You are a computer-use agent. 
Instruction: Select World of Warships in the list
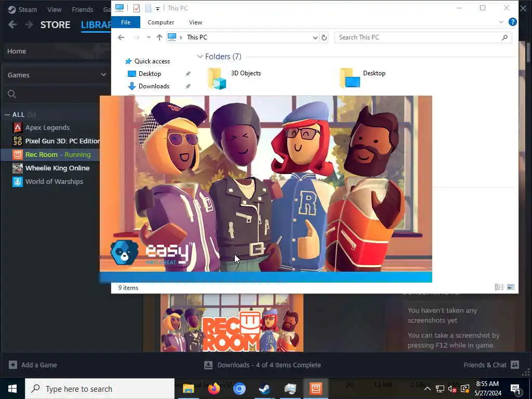(54, 181)
